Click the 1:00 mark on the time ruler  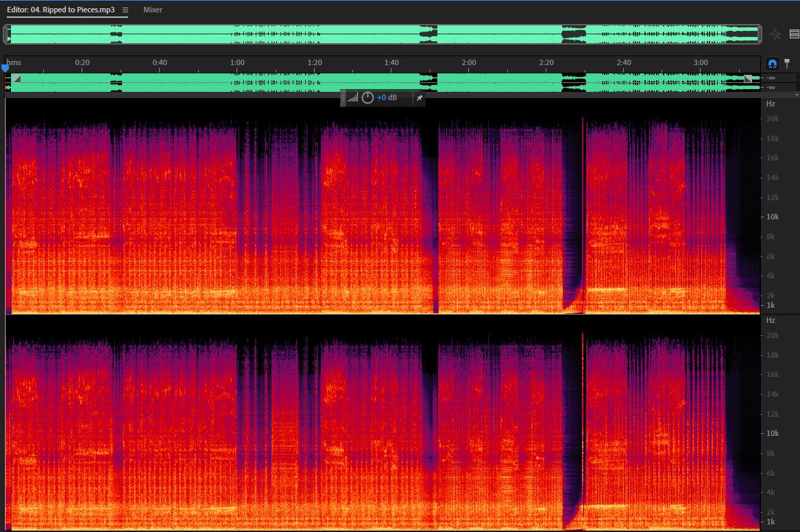pyautogui.click(x=237, y=63)
